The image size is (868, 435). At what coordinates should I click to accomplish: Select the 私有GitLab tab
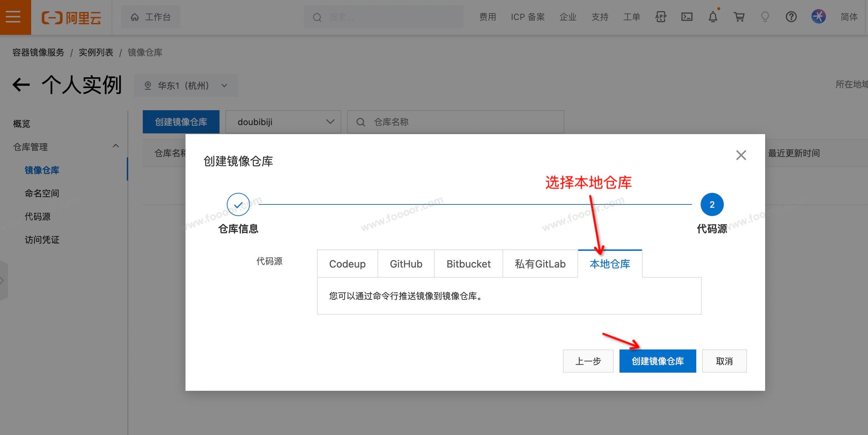pos(540,264)
